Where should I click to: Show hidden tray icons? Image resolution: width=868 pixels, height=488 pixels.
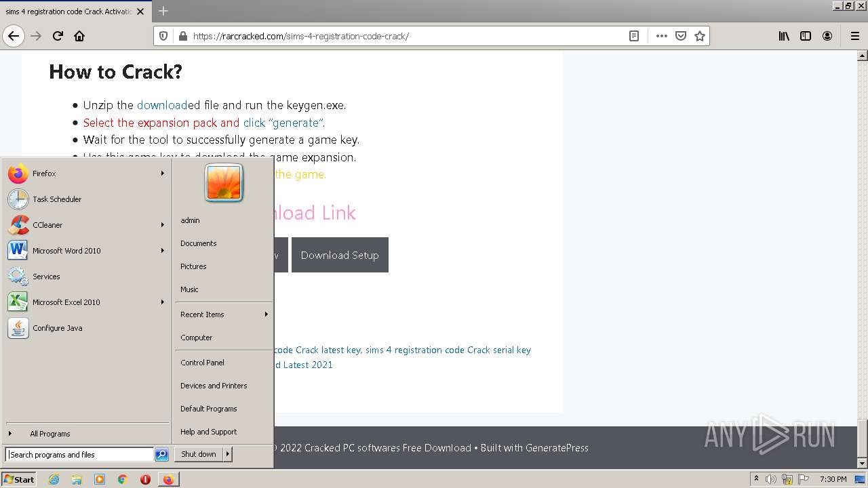(x=756, y=479)
